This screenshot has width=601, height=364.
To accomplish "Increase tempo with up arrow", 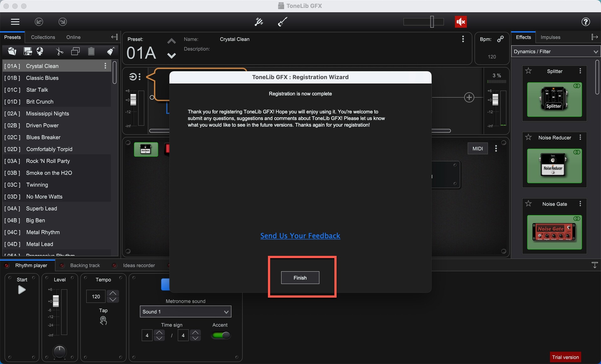I will [113, 293].
